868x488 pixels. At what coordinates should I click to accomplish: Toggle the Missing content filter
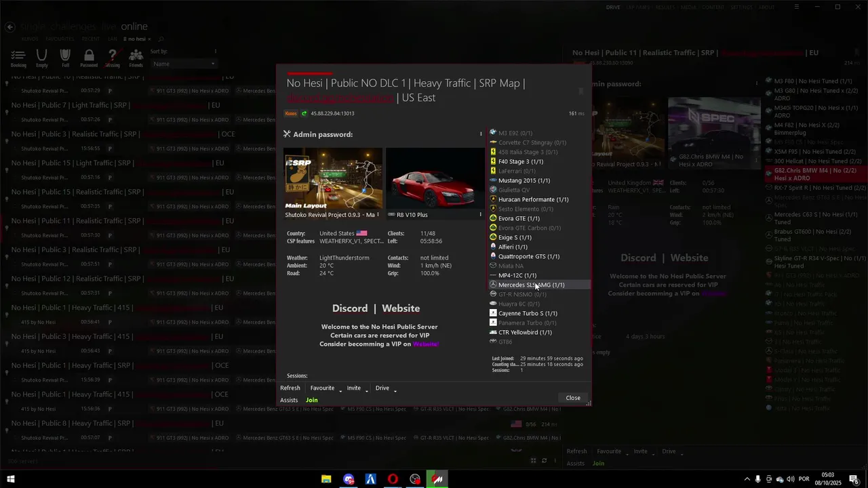[113, 58]
